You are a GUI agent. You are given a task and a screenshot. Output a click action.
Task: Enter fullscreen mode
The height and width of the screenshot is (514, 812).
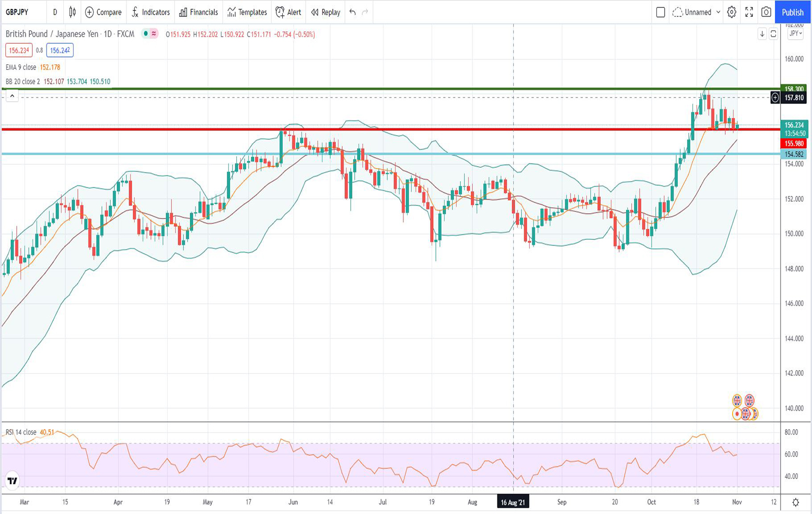pos(749,12)
